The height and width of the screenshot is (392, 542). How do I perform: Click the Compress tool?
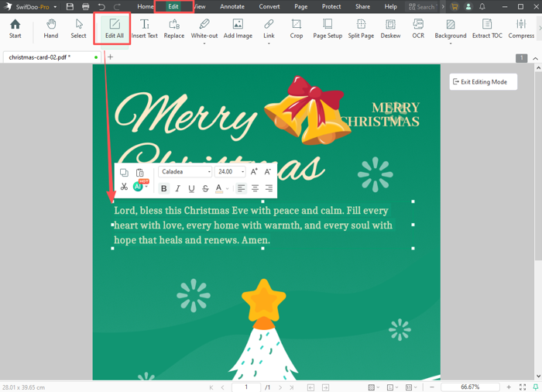point(521,29)
